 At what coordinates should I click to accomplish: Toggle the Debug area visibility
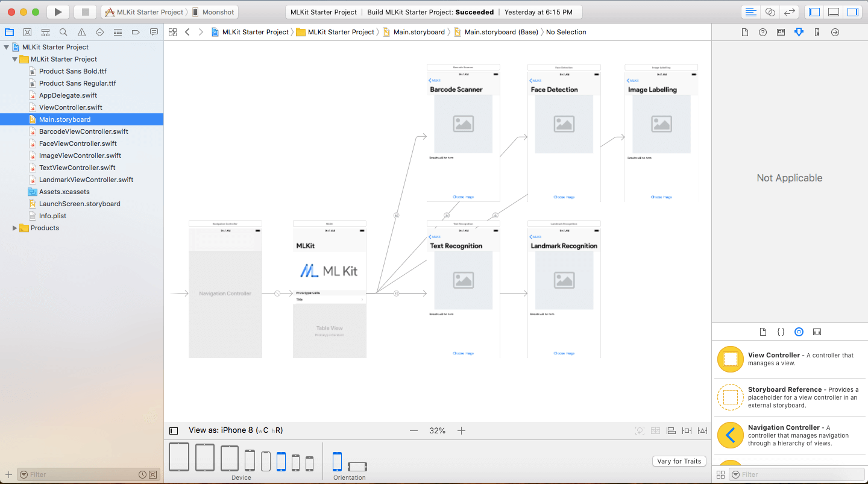coord(834,12)
